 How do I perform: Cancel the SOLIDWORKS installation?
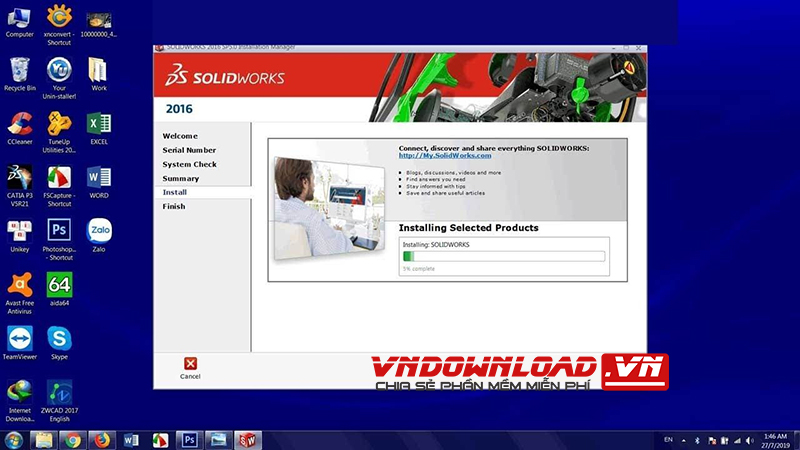click(190, 368)
